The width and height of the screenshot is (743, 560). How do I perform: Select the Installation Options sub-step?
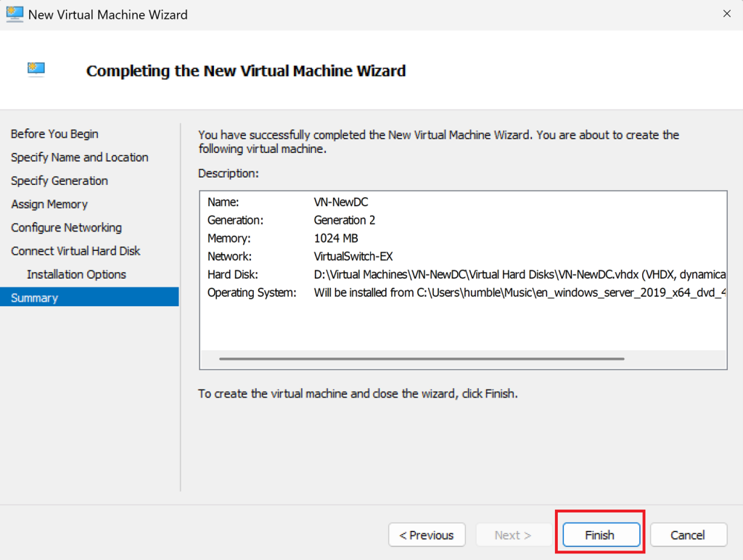(76, 274)
